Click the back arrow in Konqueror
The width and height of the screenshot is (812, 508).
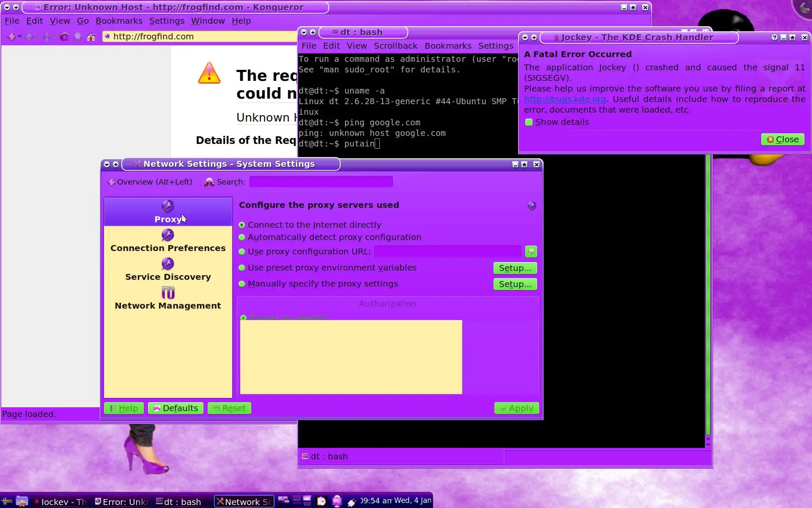(x=11, y=37)
